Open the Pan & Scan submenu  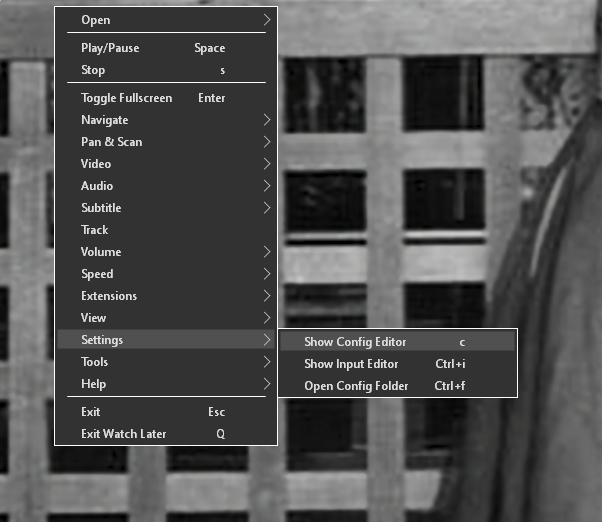pos(166,142)
